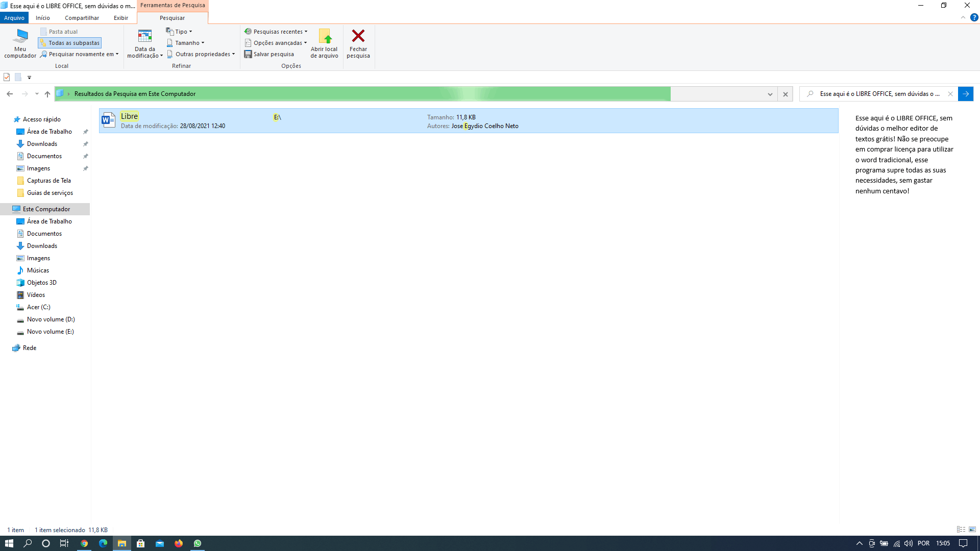Screen dimensions: 980x551
Task: Expand the Tipo filter dropdown
Action: pyautogui.click(x=179, y=32)
